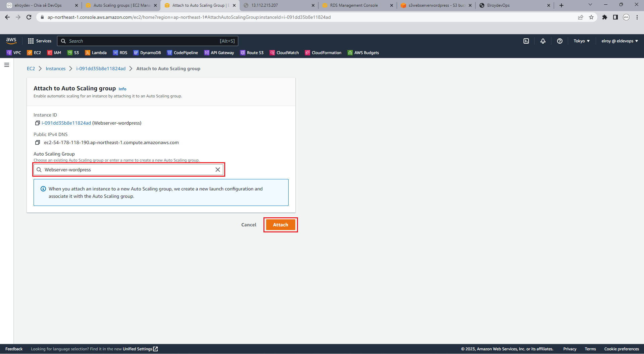Open a new browser tab
Screen dimensions: 644x354
(561, 5)
